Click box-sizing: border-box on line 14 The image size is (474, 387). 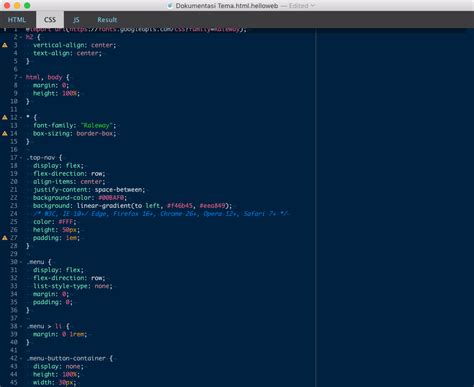[74, 133]
